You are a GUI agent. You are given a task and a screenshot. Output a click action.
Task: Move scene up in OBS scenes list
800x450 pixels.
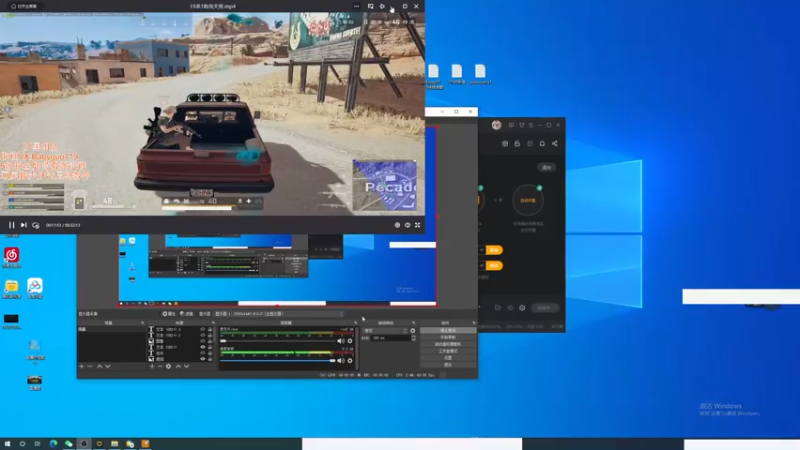coord(99,366)
